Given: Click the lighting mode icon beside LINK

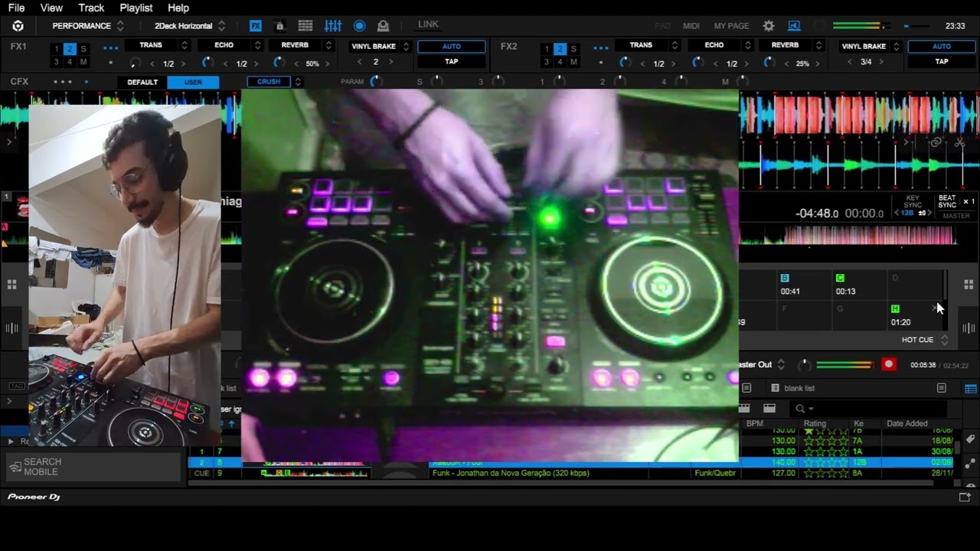Looking at the screenshot, I should pos(384,26).
